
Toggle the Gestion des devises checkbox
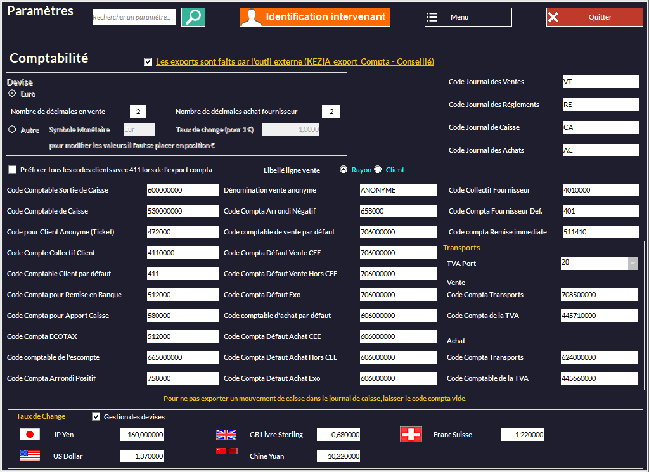tap(96, 416)
